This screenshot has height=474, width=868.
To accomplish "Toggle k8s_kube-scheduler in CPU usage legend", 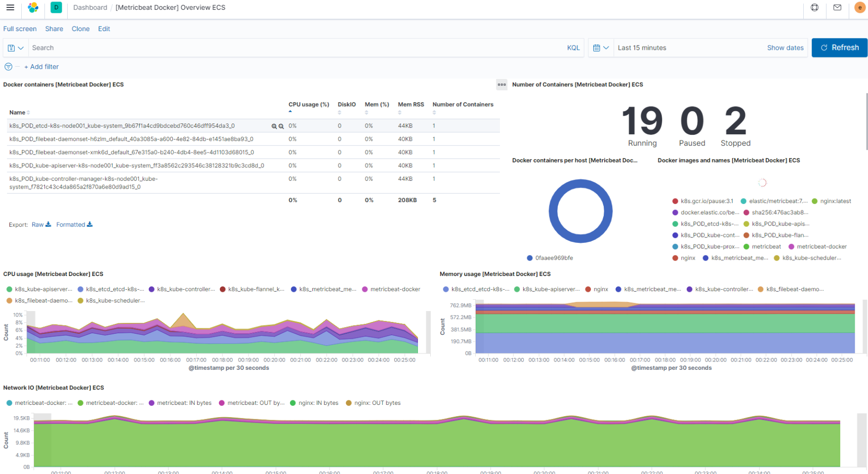I will click(111, 301).
